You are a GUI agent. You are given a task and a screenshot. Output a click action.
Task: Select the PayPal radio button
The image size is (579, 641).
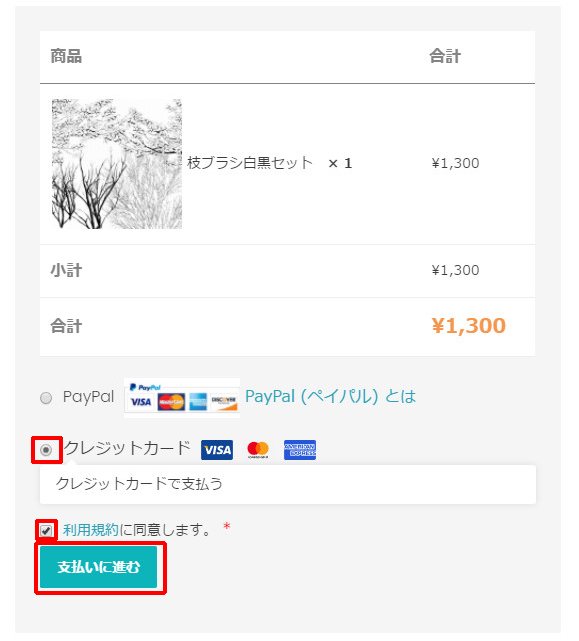click(x=46, y=398)
